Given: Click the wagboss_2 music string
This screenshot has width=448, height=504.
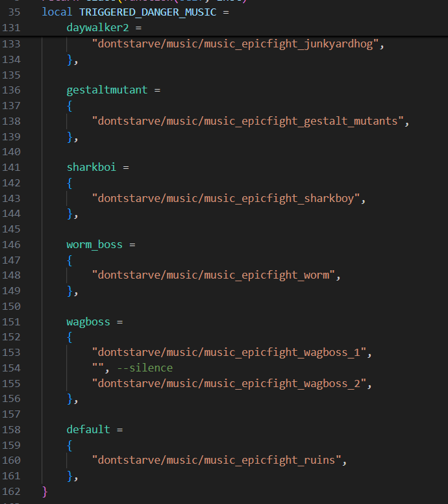Looking at the screenshot, I should point(231,384).
